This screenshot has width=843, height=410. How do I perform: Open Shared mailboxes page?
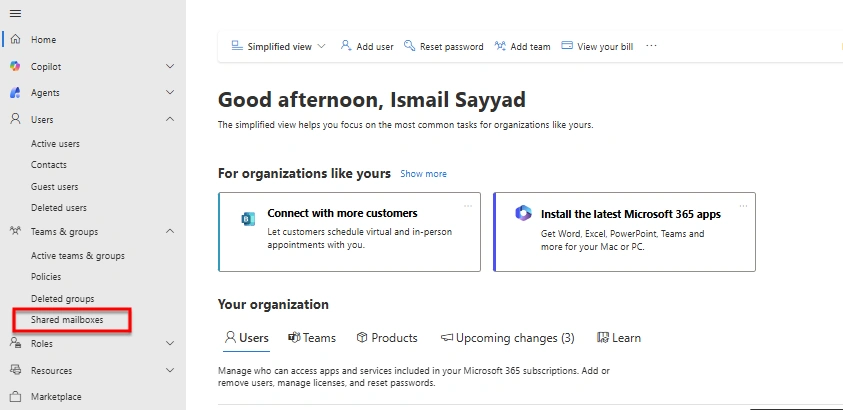pos(67,320)
